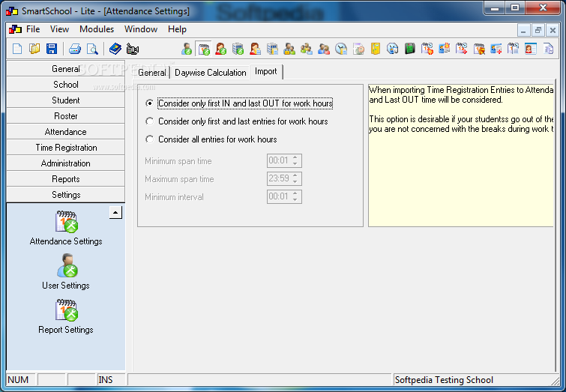Expand the Reports sidebar section
This screenshot has height=392, width=566.
tap(66, 179)
